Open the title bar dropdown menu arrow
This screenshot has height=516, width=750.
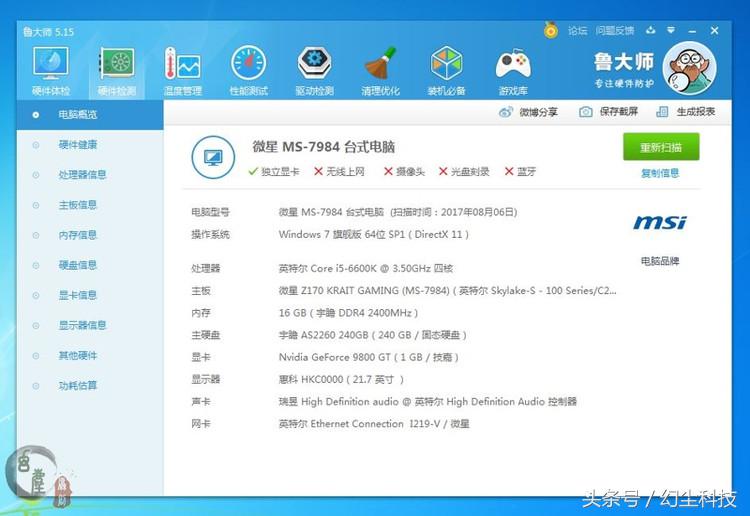[x=671, y=30]
